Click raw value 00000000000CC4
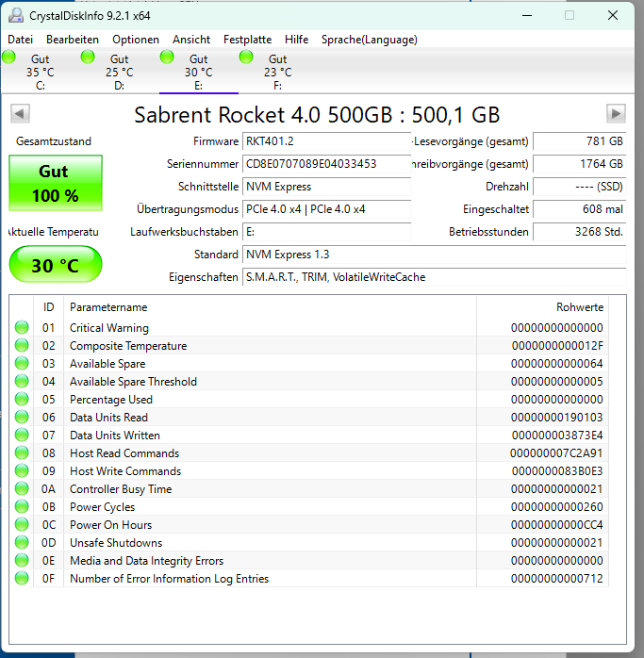 click(557, 524)
